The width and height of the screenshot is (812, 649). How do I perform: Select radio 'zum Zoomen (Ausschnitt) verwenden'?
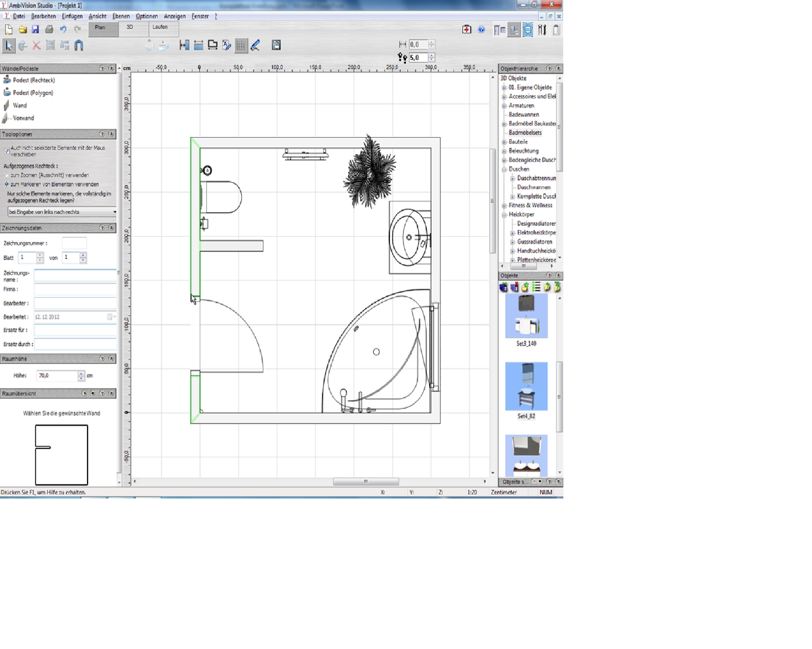(6, 175)
